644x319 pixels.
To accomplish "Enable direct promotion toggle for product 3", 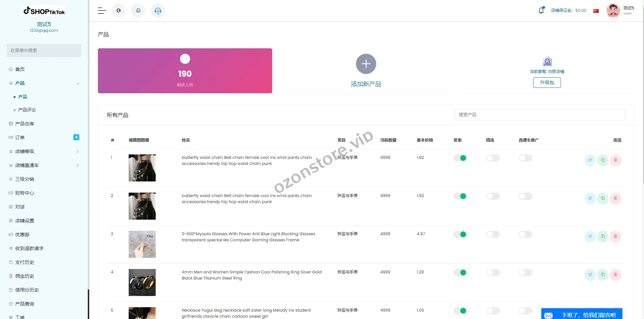I will tap(525, 235).
